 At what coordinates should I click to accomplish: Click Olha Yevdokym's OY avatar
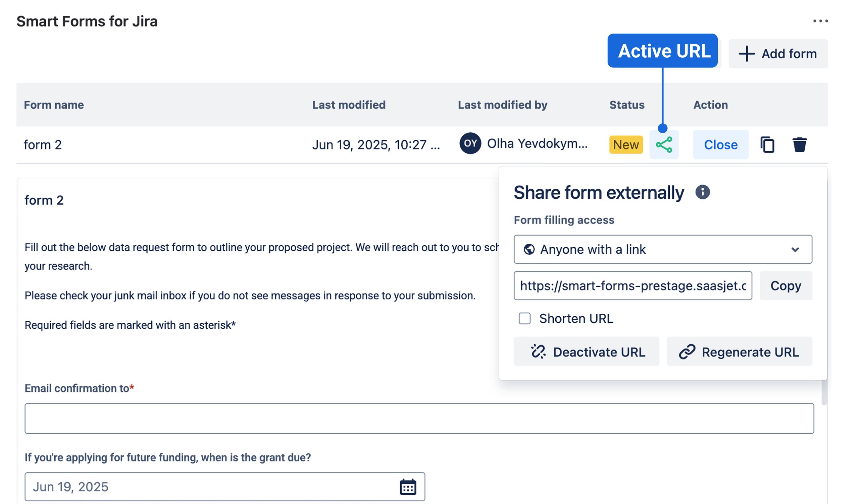click(470, 143)
